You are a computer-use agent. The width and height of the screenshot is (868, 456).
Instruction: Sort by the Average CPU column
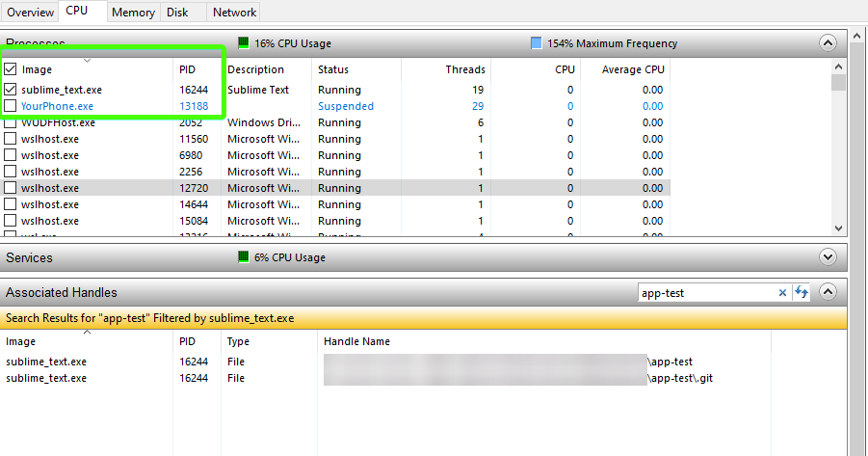(633, 69)
